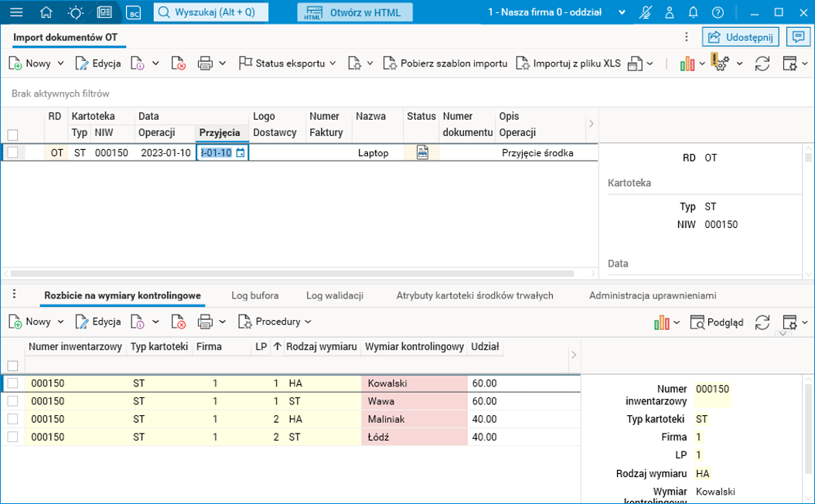Click the document status icon in Laptop row

pos(422,153)
